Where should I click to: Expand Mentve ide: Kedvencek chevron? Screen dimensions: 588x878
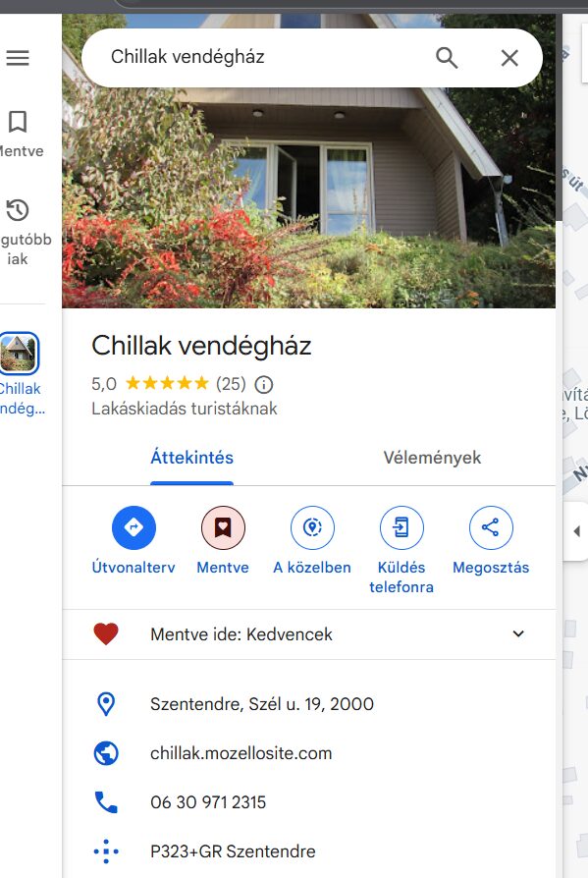[518, 633]
